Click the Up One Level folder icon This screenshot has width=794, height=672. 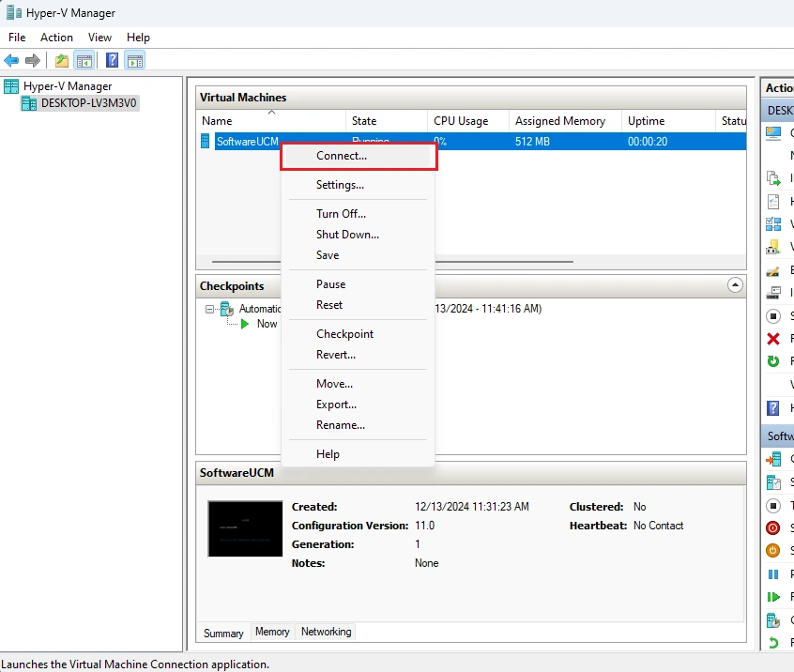tap(62, 61)
